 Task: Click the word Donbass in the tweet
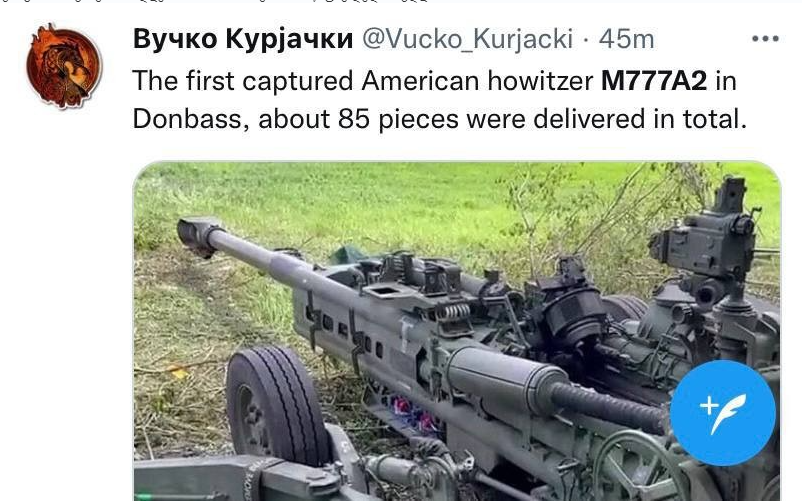[187, 119]
